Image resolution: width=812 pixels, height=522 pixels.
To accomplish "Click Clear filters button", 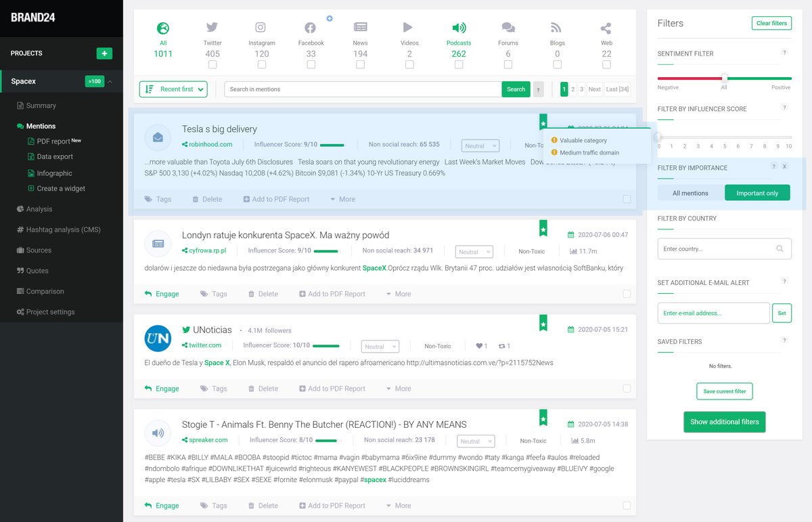I will pos(771,23).
